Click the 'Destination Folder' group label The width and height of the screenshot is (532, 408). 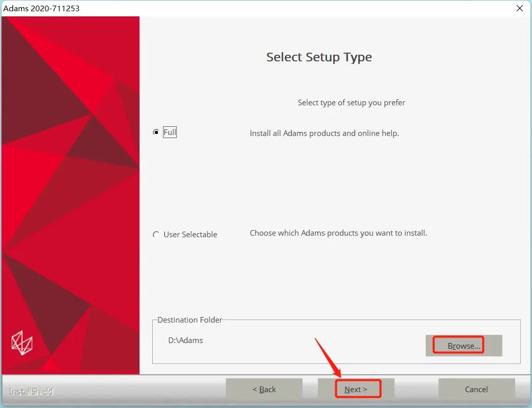190,320
